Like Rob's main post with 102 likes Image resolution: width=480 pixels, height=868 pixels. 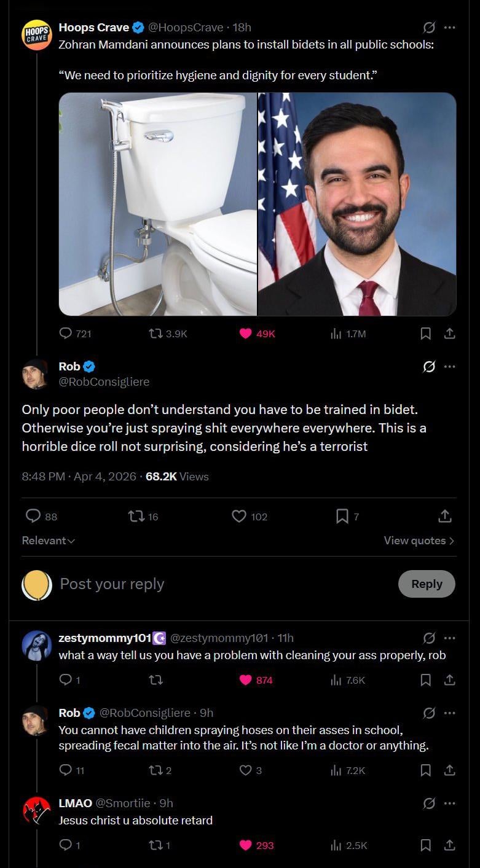(238, 517)
